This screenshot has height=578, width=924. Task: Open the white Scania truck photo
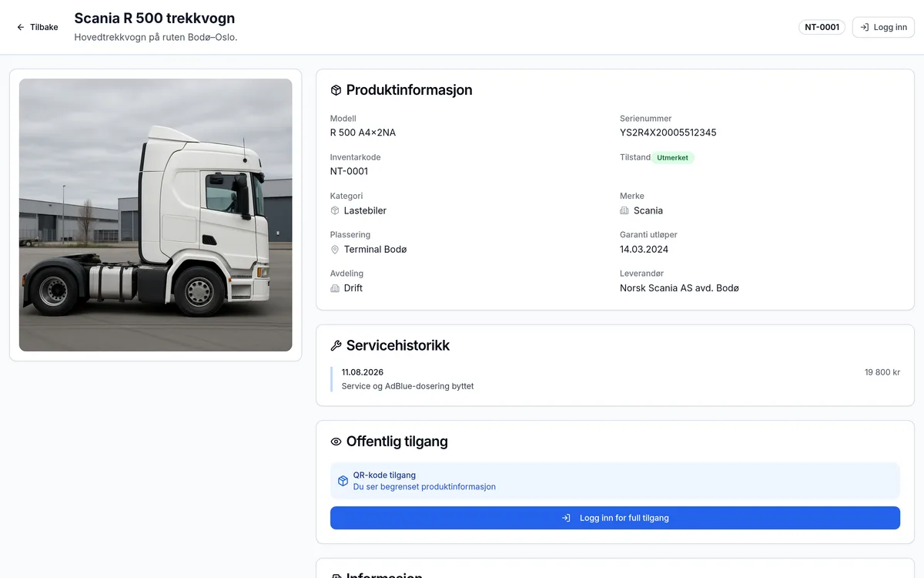[156, 215]
